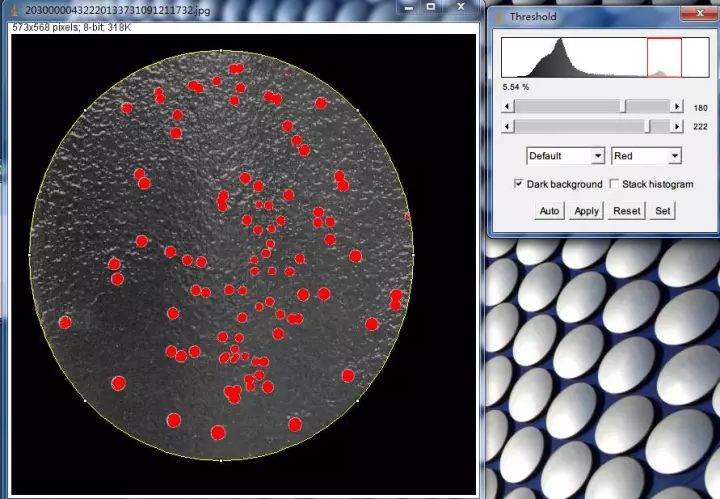This screenshot has width=720, height=499.
Task: Toggle the Dark background checkbox
Action: click(518, 184)
